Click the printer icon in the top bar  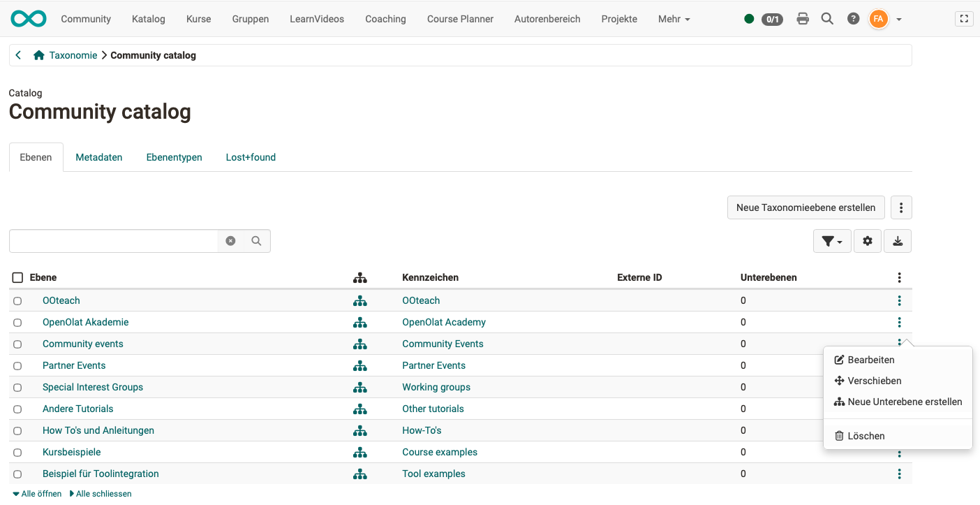[802, 19]
